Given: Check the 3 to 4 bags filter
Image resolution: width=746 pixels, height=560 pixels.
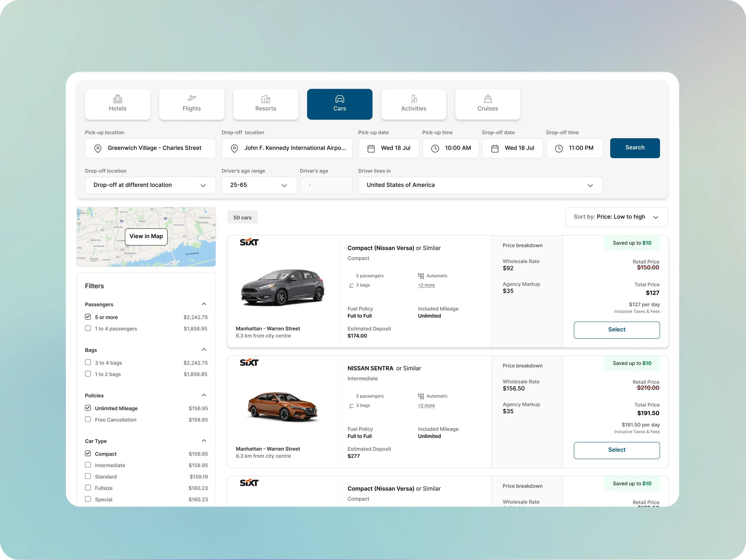Looking at the screenshot, I should point(88,362).
